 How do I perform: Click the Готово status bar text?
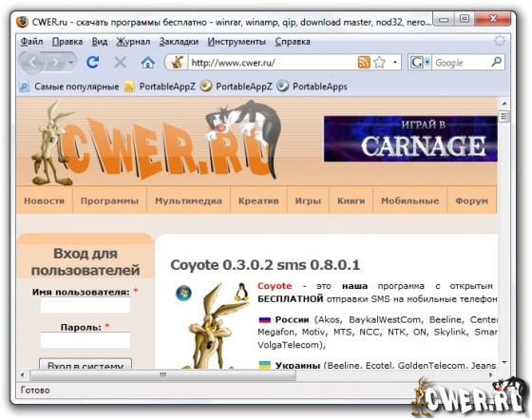(35, 391)
